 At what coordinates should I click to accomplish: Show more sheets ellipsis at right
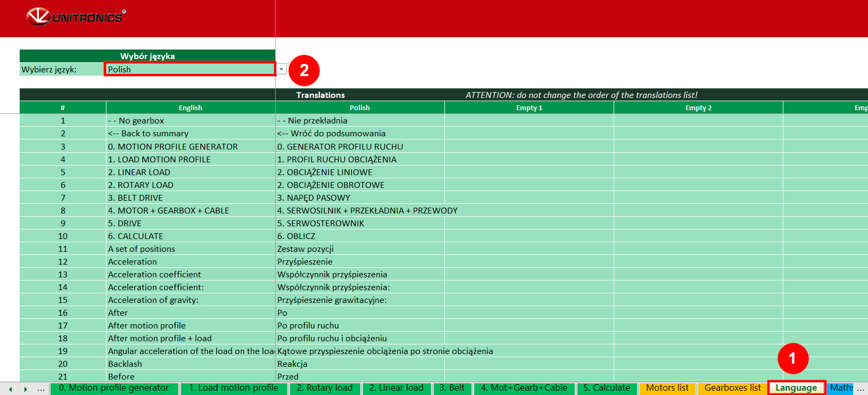pos(861,389)
